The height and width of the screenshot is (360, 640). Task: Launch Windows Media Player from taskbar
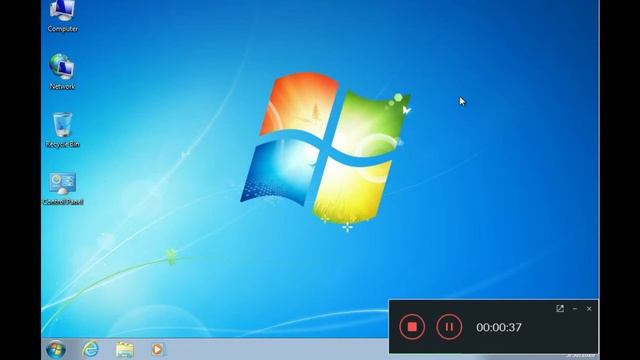158,349
